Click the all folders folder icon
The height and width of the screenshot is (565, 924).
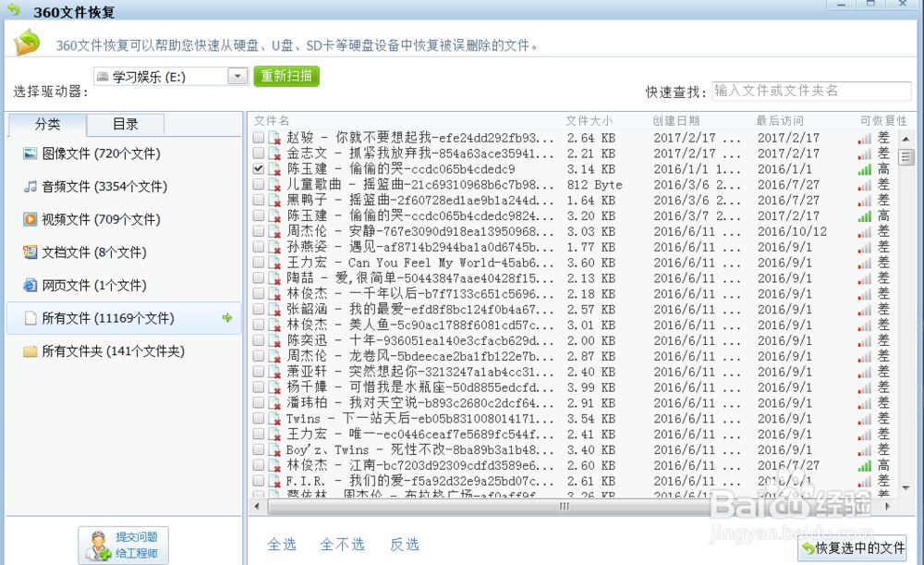click(x=30, y=351)
